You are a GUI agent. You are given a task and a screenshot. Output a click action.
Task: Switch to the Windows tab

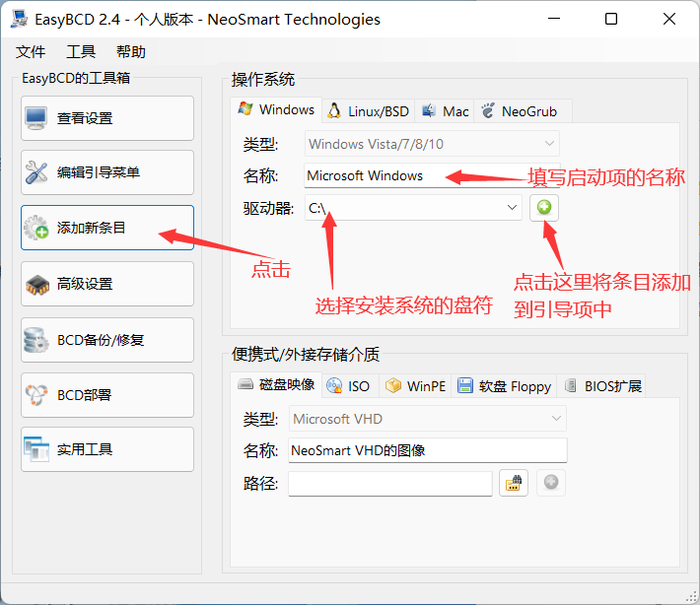click(276, 109)
